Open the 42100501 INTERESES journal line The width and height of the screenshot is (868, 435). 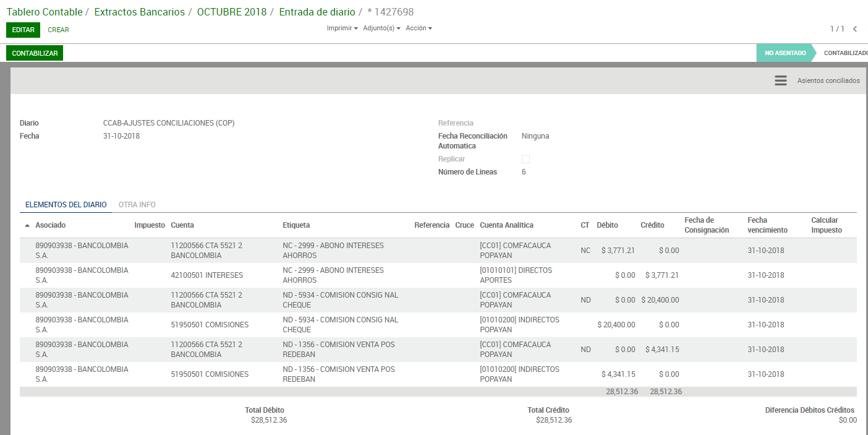[x=206, y=275]
